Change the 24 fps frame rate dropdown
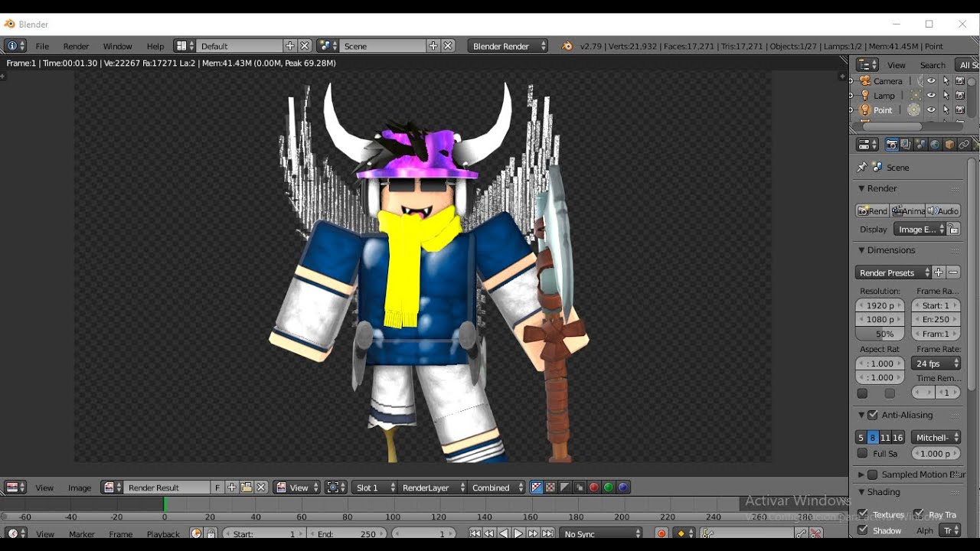 (x=936, y=364)
